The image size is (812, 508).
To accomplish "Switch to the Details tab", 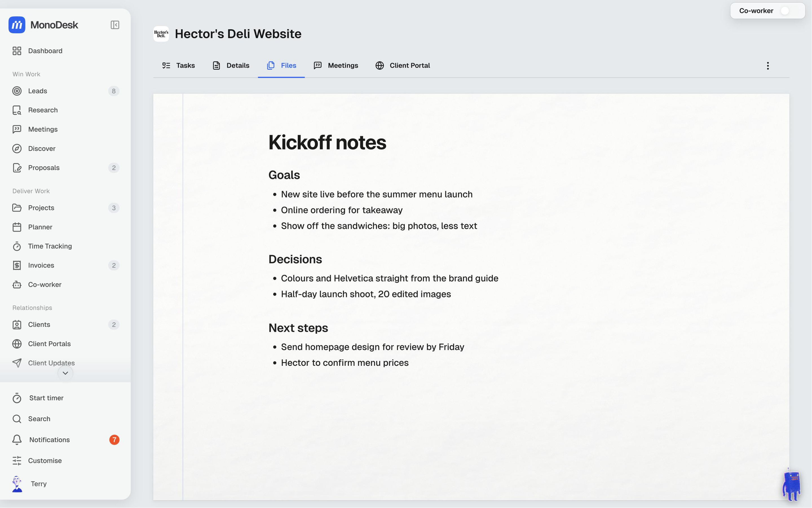I will click(x=231, y=65).
